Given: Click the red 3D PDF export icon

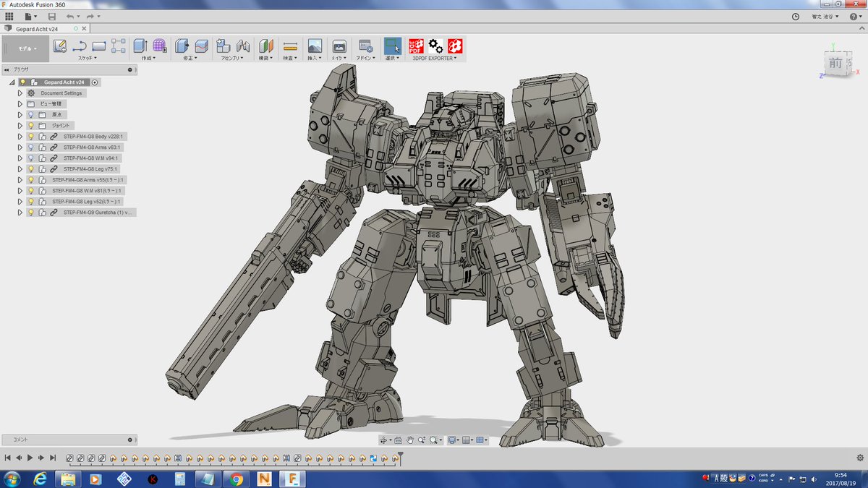Looking at the screenshot, I should coord(416,46).
